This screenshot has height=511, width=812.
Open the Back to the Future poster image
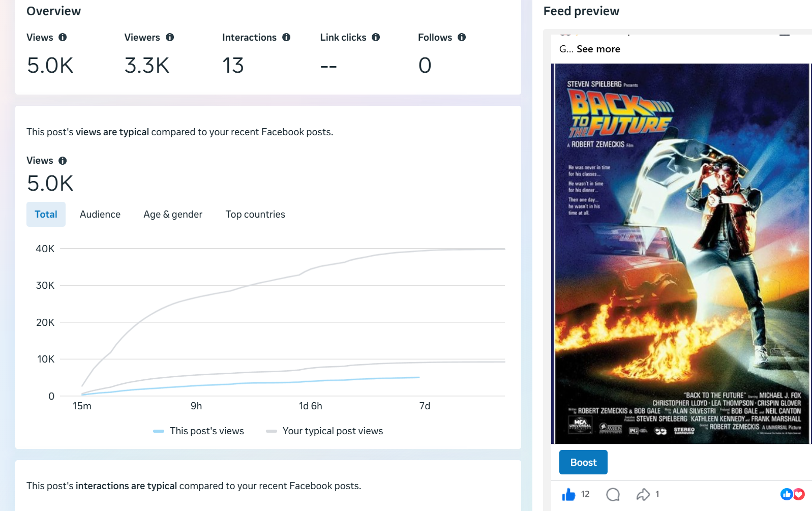coord(681,254)
